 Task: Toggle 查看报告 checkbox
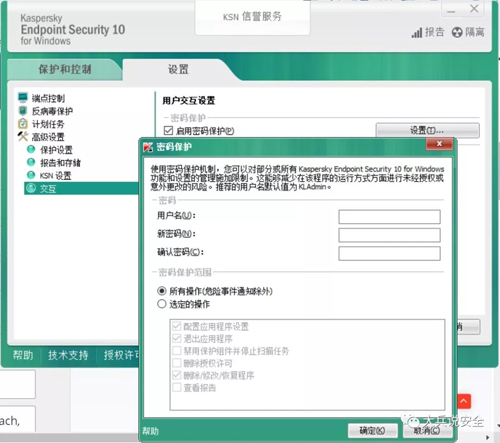[177, 387]
